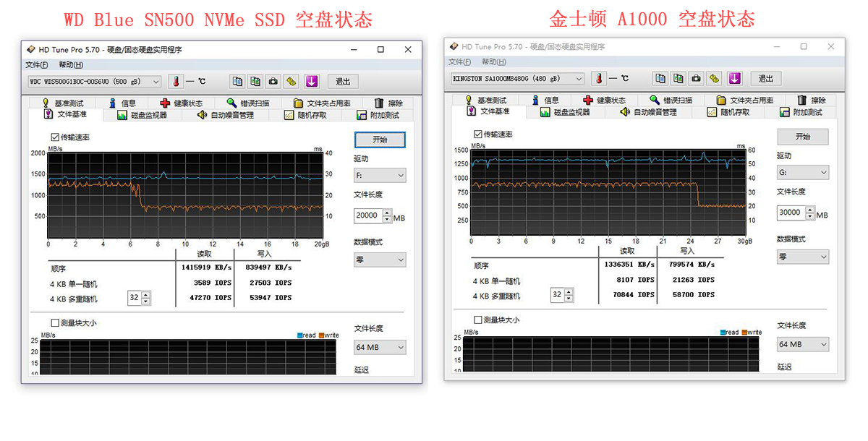Open the 数据模式 dropdown showing 零
The height and width of the screenshot is (441, 868).
[380, 259]
